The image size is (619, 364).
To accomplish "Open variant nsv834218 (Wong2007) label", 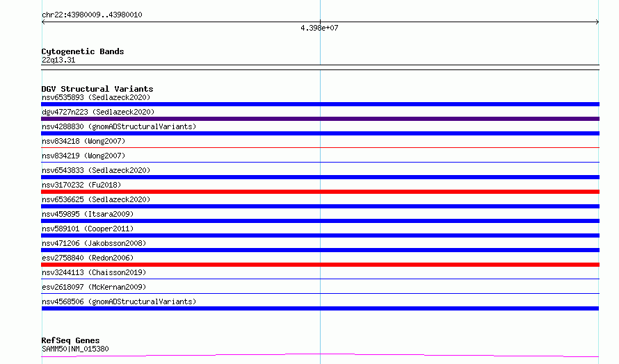I will (83, 141).
